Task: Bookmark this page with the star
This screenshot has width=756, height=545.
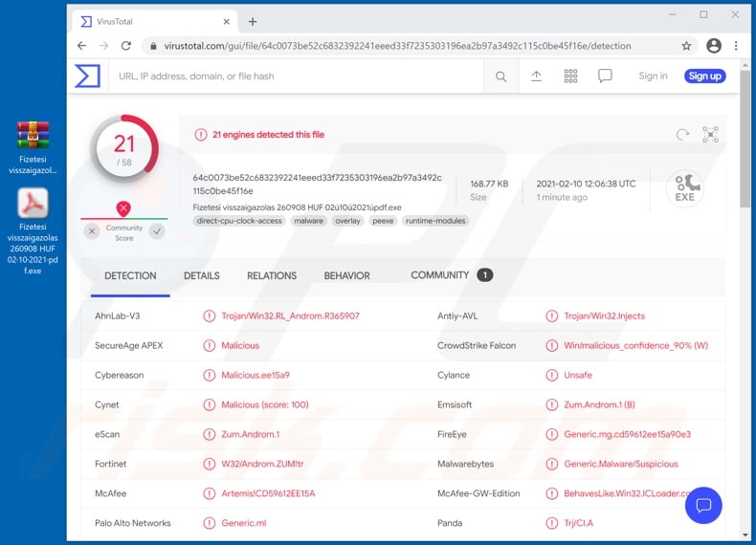Action: tap(686, 46)
